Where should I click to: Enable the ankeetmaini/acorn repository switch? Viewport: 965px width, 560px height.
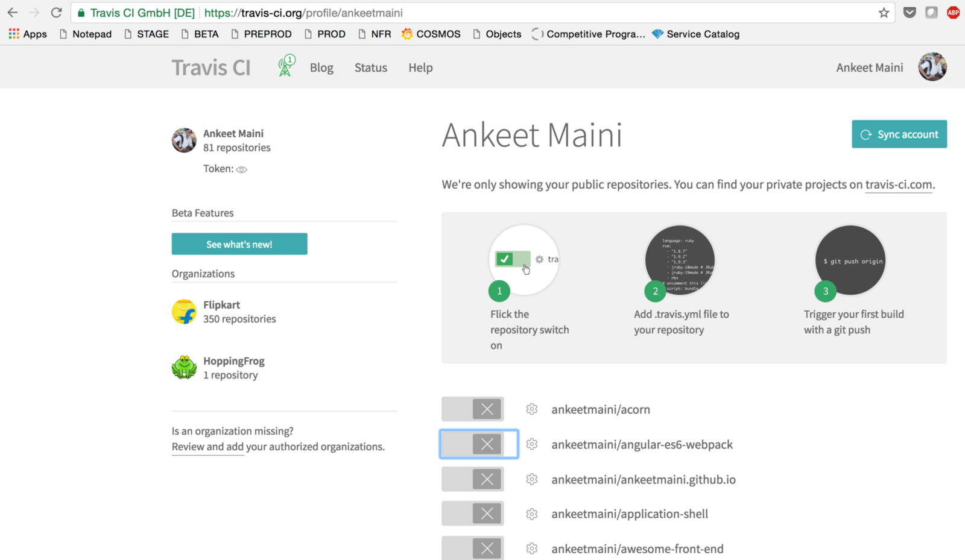473,409
